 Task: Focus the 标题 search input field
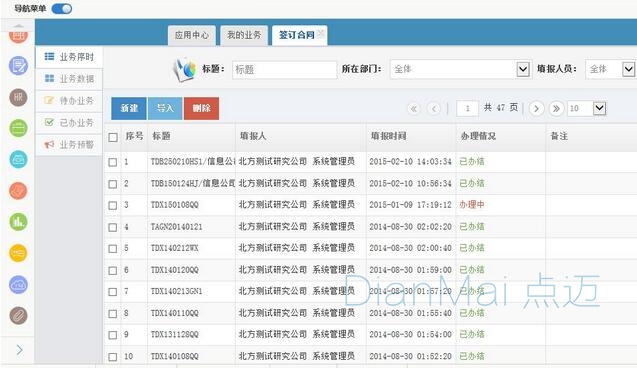[284, 69]
